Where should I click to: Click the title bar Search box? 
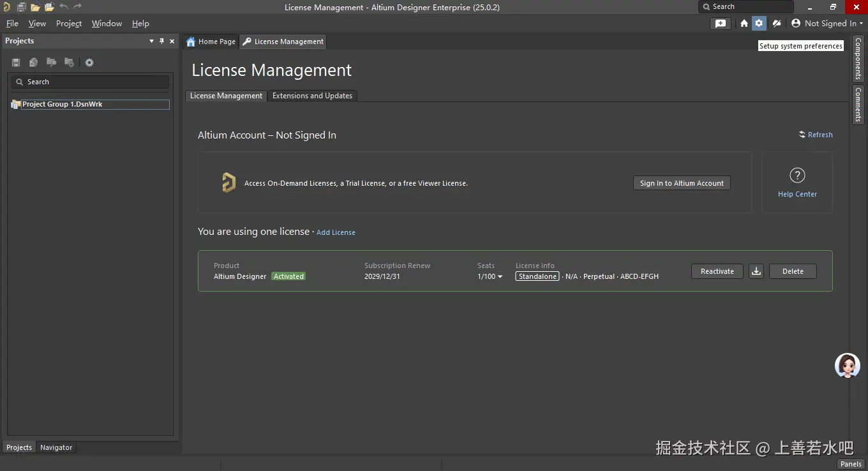point(745,6)
